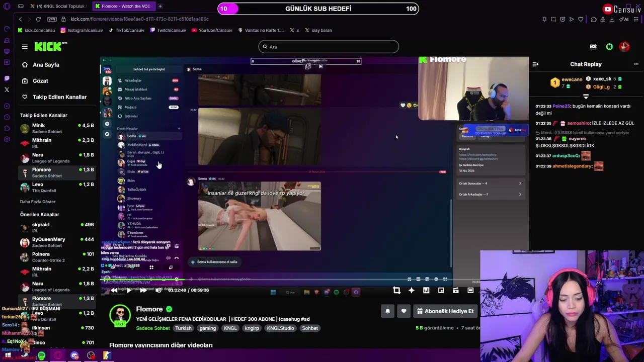Image resolution: width=644 pixels, height=362 pixels.
Task: Select the KNGLStudio tag
Action: (x=280, y=328)
